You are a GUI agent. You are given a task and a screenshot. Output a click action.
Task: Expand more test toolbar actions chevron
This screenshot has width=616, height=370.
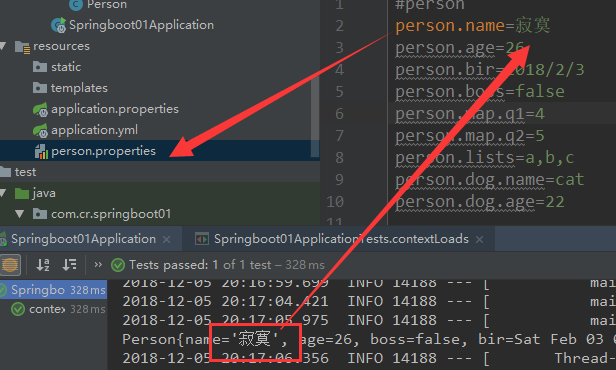click(98, 265)
